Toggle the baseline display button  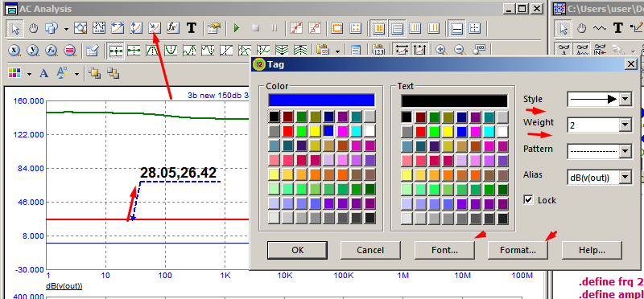click(x=456, y=28)
